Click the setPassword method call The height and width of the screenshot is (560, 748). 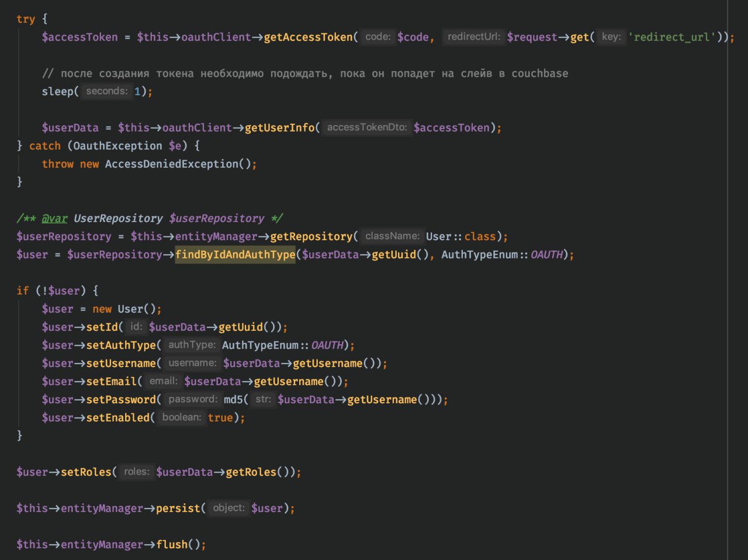click(x=121, y=399)
